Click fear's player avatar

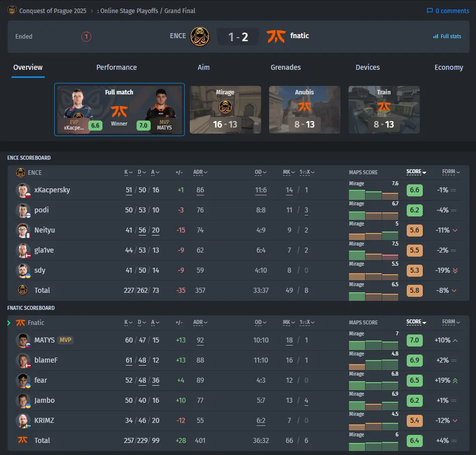pos(23,380)
